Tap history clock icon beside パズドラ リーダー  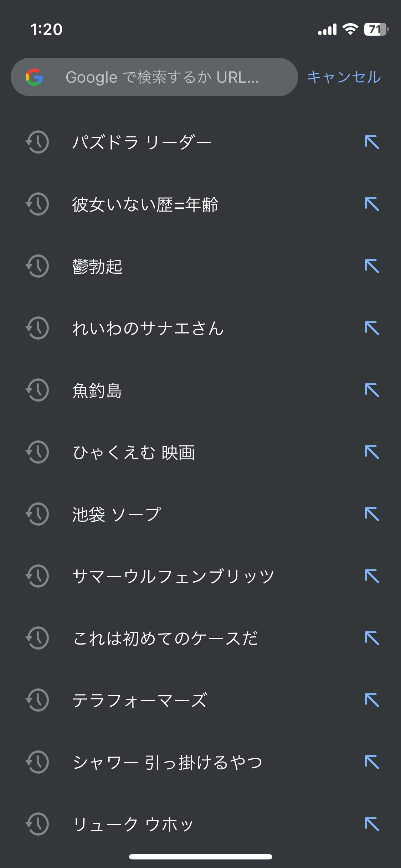[x=37, y=142]
